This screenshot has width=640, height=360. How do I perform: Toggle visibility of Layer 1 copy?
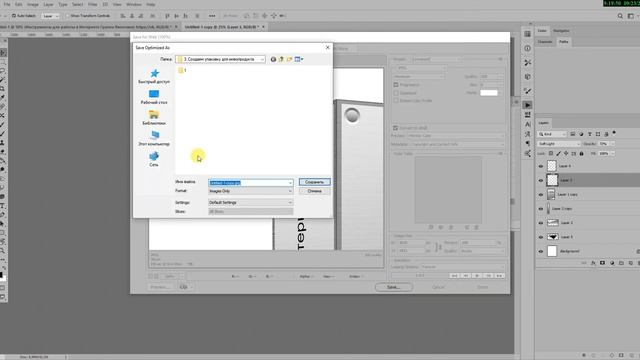point(541,195)
